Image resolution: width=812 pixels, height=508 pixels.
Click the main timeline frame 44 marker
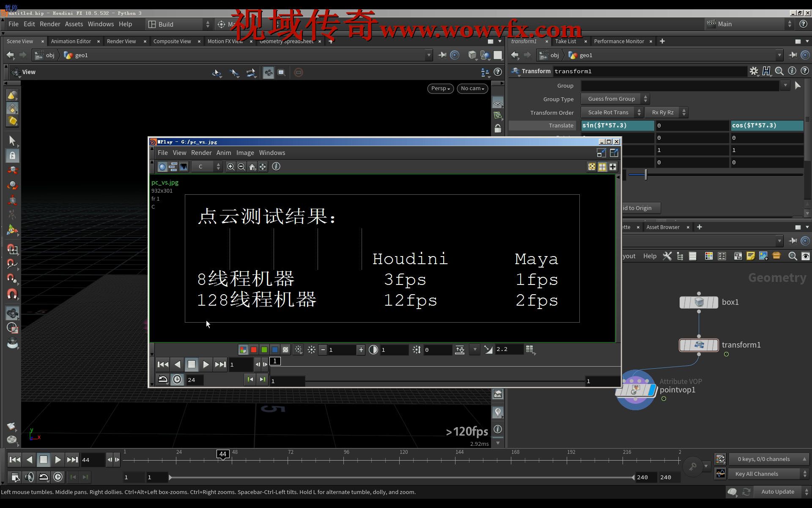tap(223, 454)
